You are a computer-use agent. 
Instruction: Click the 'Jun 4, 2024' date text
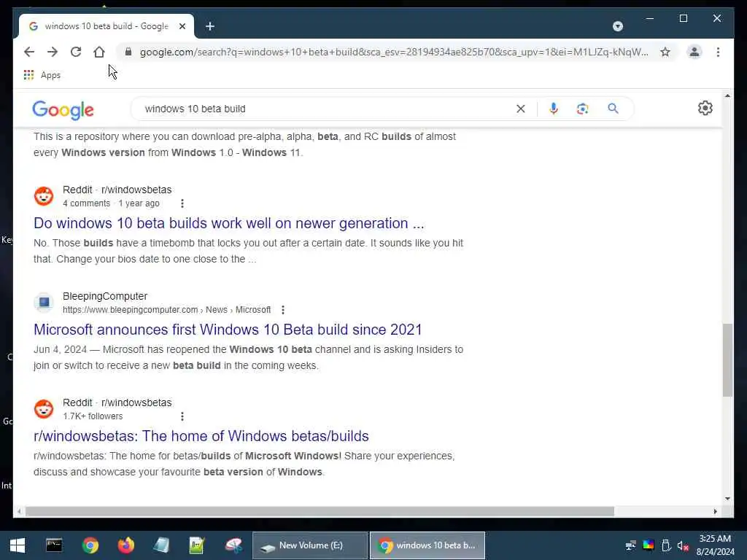click(x=60, y=349)
